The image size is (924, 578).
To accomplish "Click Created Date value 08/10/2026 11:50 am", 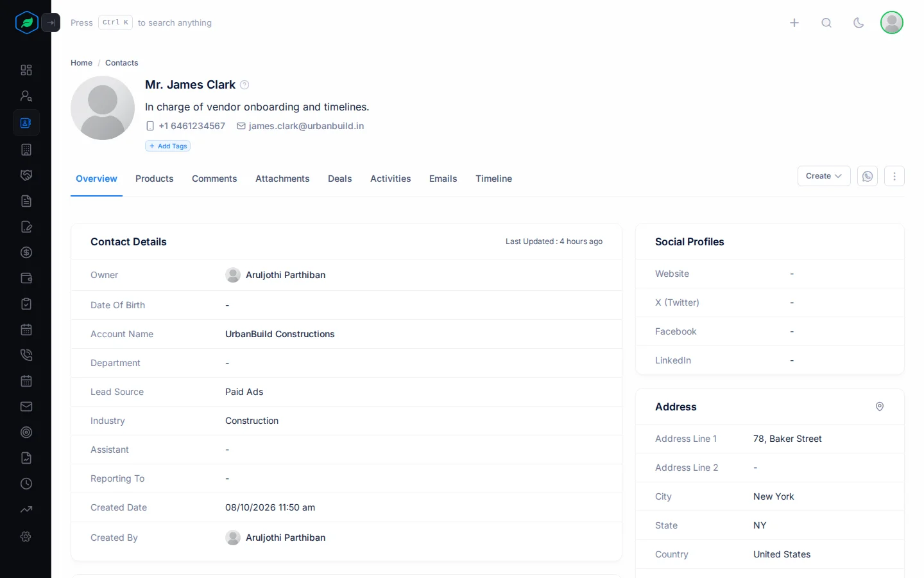I will (270, 507).
